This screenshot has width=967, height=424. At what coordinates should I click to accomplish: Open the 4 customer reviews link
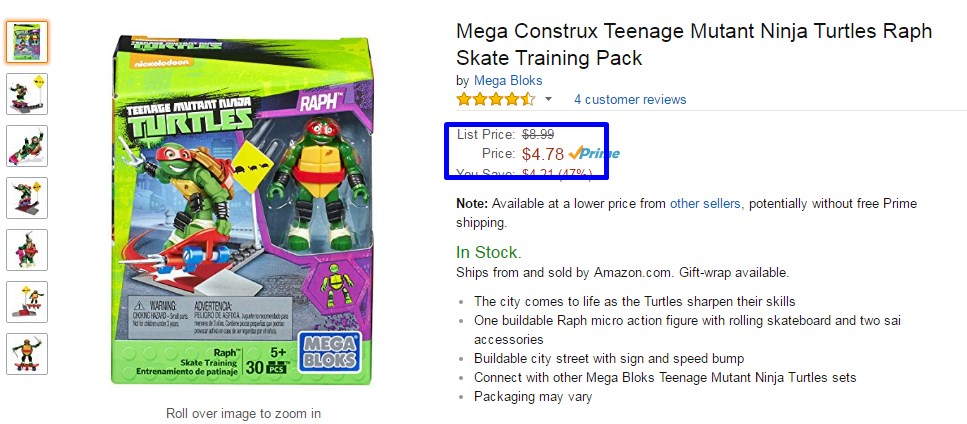pyautogui.click(x=630, y=99)
